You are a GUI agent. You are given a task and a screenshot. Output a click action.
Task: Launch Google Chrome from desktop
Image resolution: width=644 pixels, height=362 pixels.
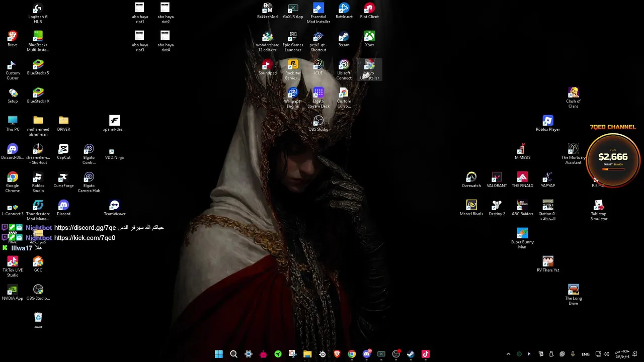click(13, 183)
